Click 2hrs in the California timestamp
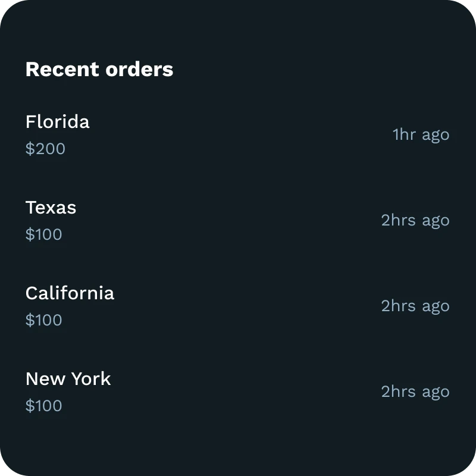 (399, 306)
